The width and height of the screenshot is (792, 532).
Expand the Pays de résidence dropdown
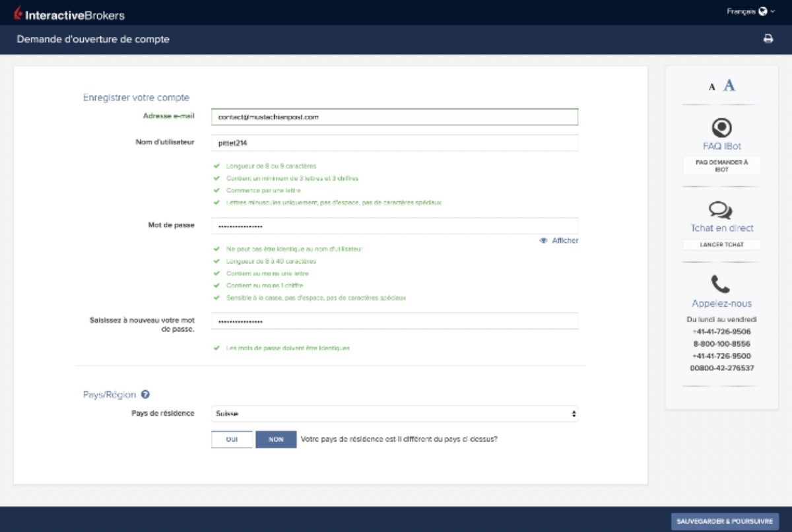pos(394,414)
